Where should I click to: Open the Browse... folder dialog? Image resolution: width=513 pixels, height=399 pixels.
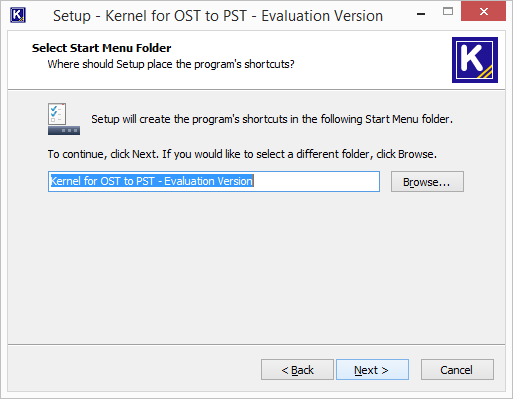pyautogui.click(x=427, y=182)
